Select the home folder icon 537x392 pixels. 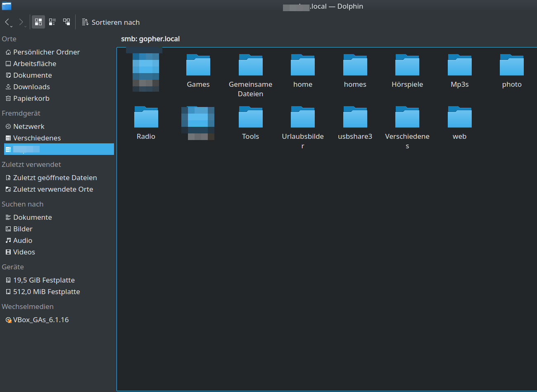pos(303,65)
